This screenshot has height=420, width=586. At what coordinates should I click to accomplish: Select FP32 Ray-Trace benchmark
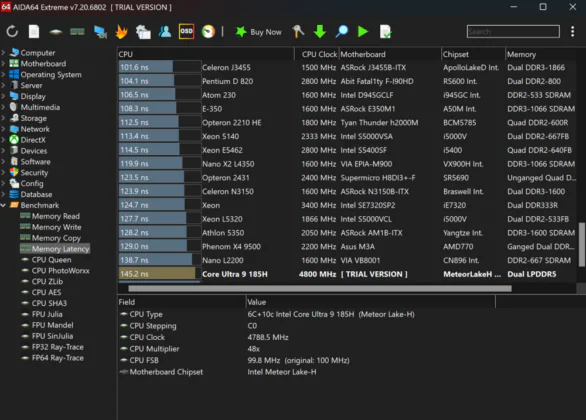point(58,347)
